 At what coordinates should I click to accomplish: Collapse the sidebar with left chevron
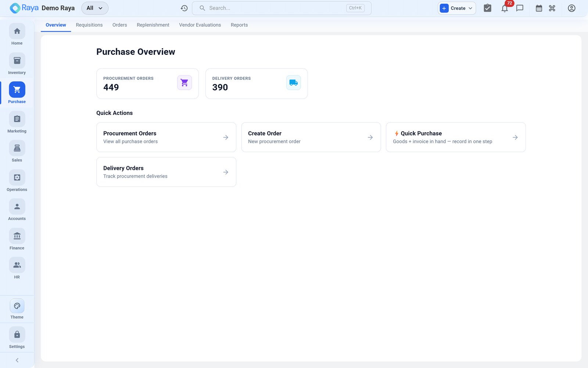(x=17, y=360)
